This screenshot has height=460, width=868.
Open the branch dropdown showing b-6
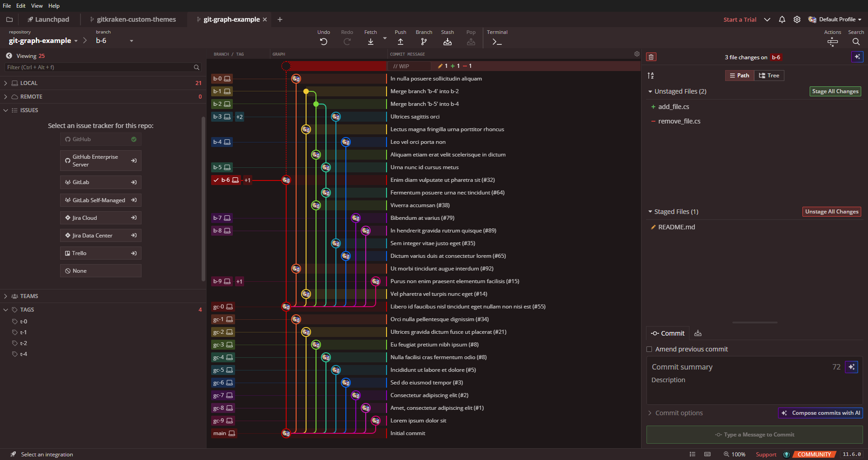click(131, 40)
